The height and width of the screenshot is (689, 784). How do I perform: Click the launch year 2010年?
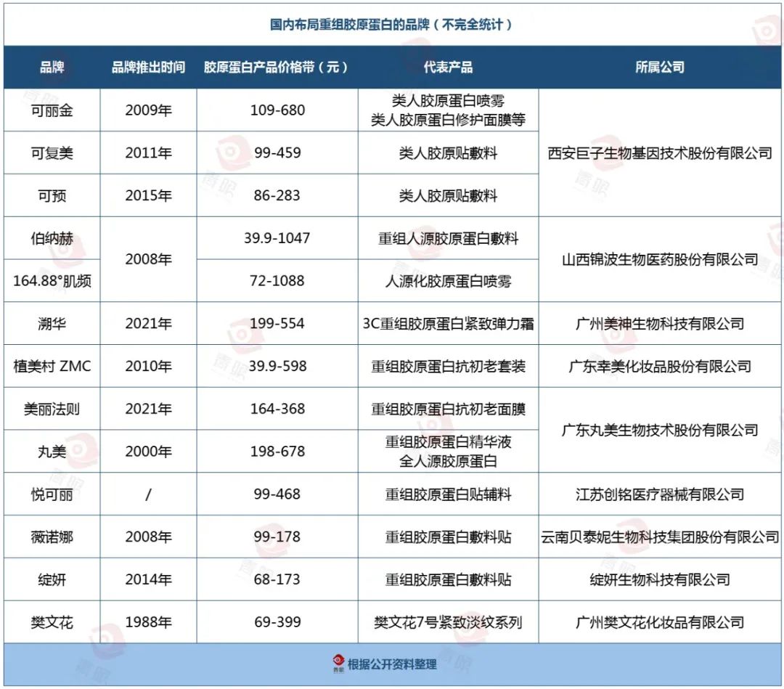[x=149, y=367]
